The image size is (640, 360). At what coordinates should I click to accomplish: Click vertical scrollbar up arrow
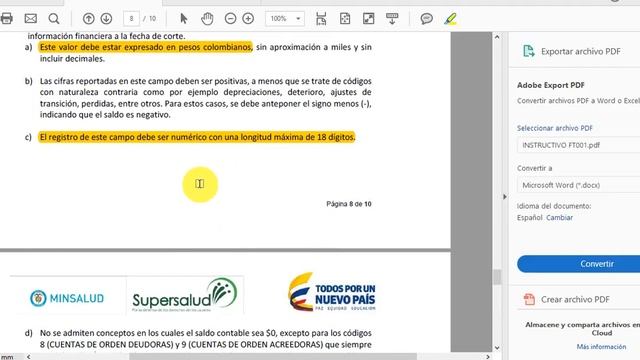click(497, 37)
